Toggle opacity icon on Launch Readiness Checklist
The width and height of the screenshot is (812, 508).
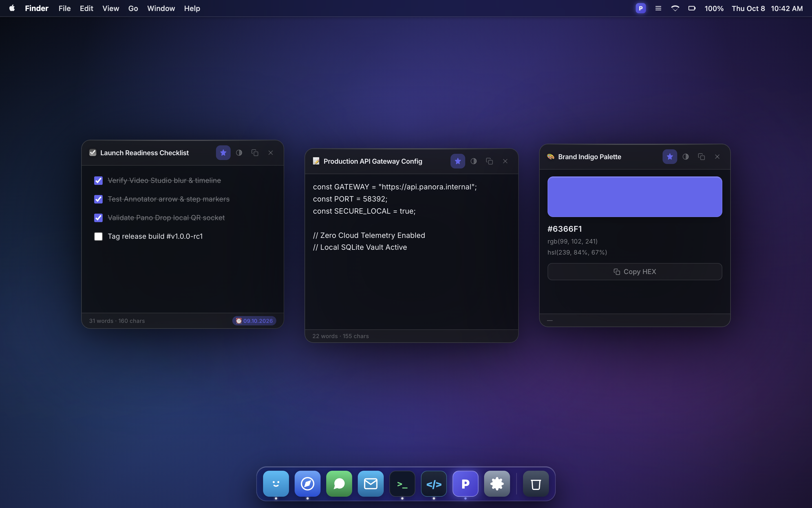[x=239, y=153]
